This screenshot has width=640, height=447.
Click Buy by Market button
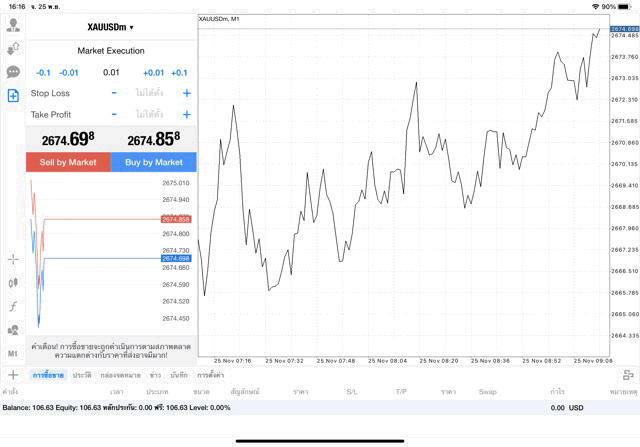[x=154, y=162]
